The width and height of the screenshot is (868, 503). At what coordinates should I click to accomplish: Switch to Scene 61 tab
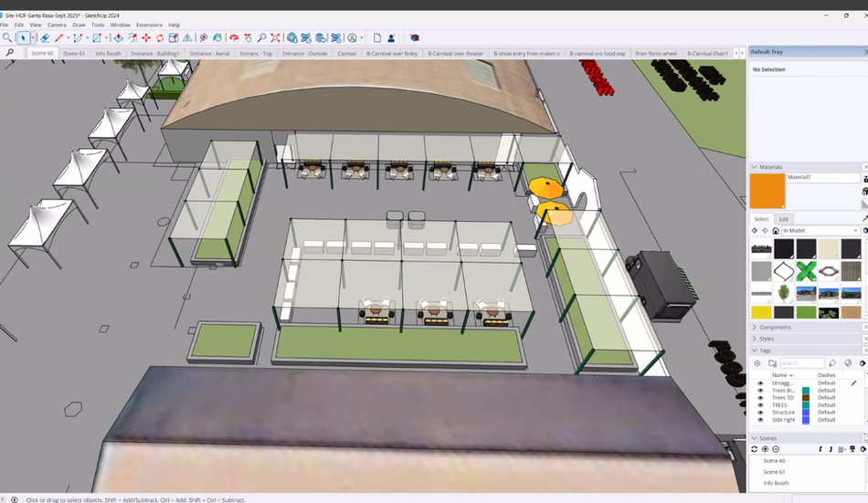[x=74, y=53]
